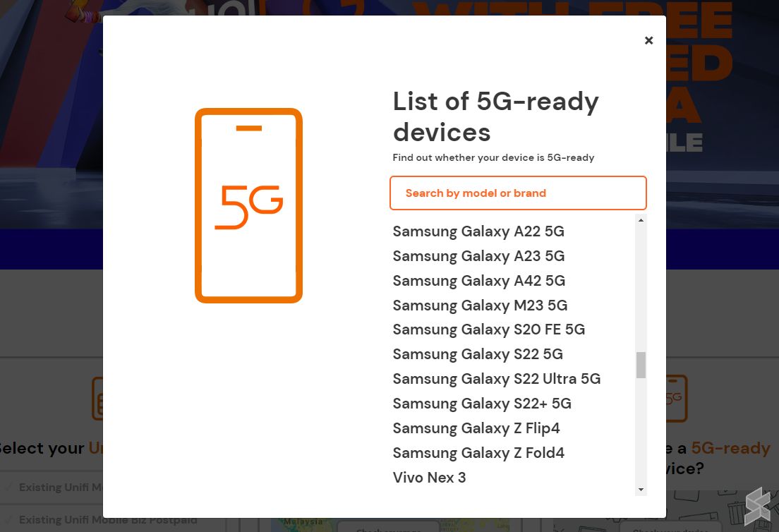The height and width of the screenshot is (532, 779).
Task: Click the down arrow below the device list
Action: pos(641,490)
